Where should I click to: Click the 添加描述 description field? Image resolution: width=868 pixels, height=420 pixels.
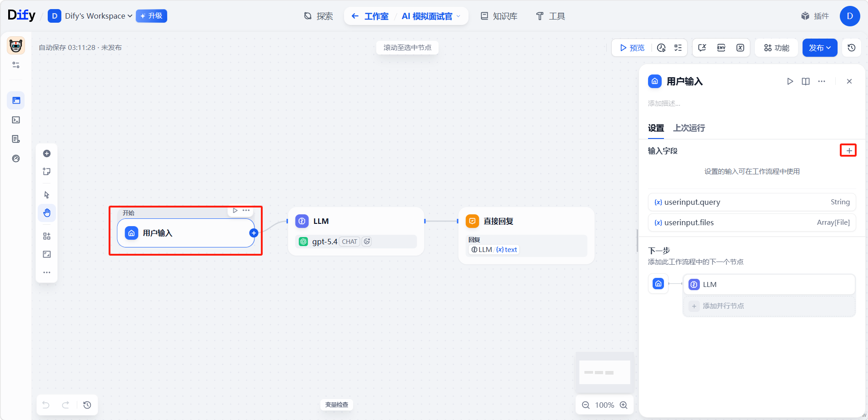coord(664,104)
